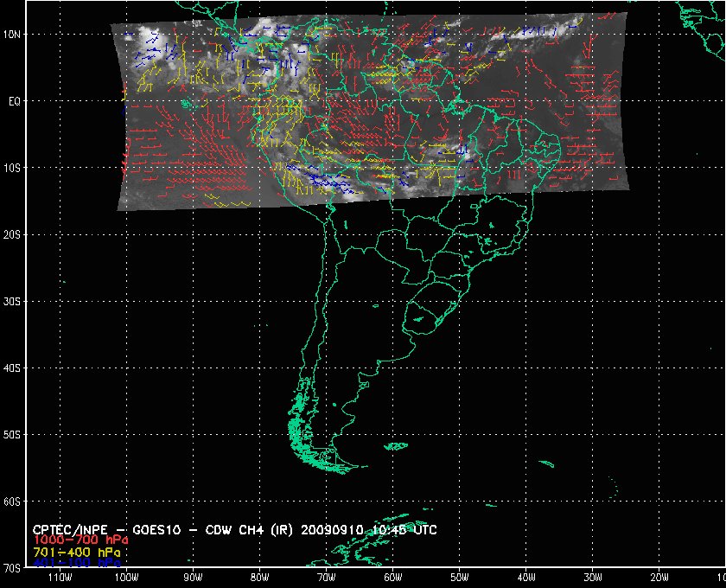This screenshot has width=726, height=588.
Task: Click the 90W longitude label
Action: pyautogui.click(x=193, y=578)
